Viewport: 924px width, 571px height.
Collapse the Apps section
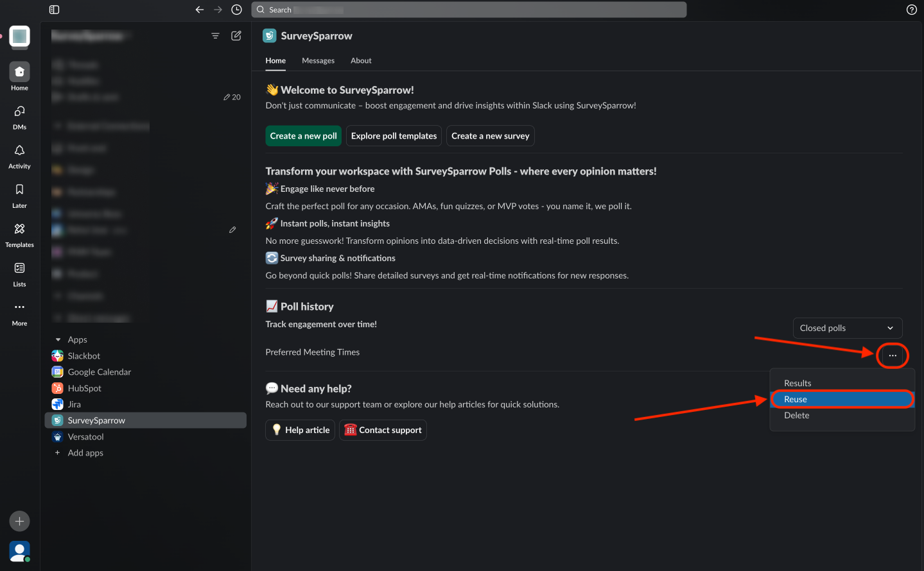tap(58, 339)
